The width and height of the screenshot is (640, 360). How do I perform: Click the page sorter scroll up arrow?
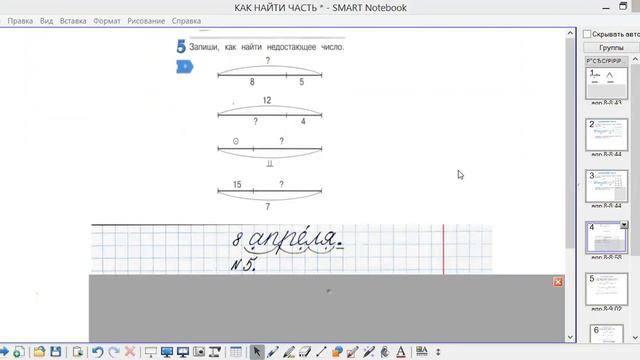click(635, 60)
